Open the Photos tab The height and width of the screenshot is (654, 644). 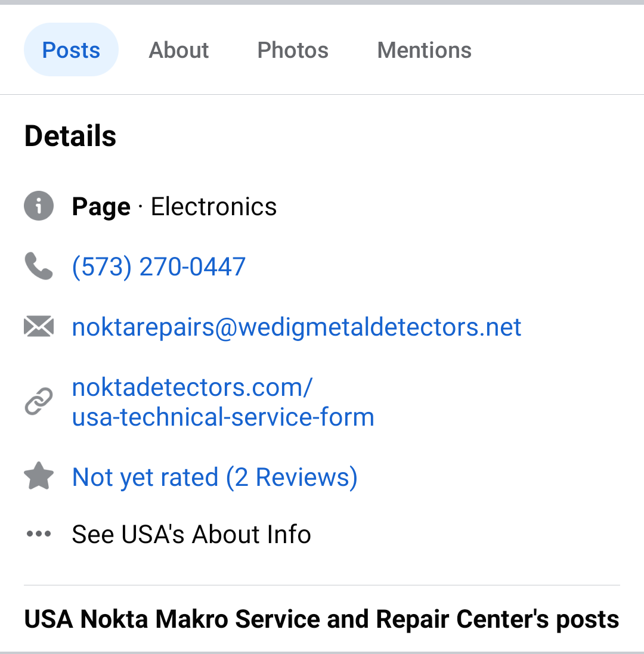[293, 50]
